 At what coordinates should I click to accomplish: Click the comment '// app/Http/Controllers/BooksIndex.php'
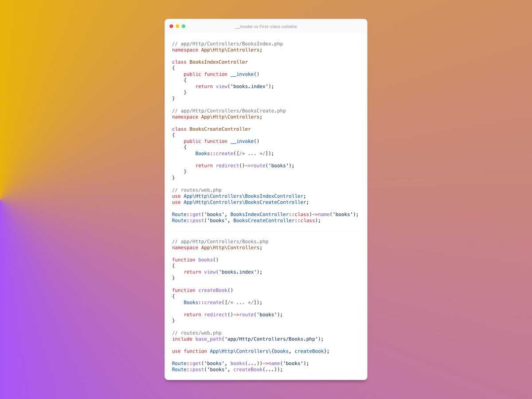(x=227, y=44)
